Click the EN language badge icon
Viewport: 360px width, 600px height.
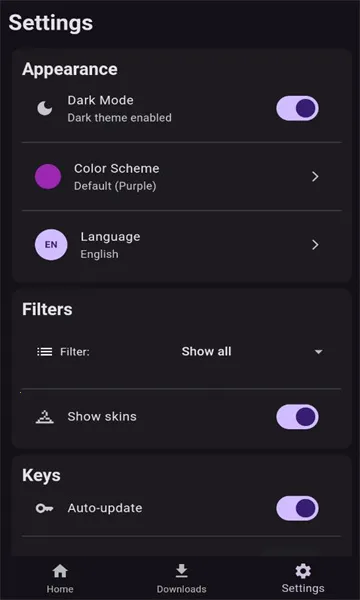coord(51,245)
